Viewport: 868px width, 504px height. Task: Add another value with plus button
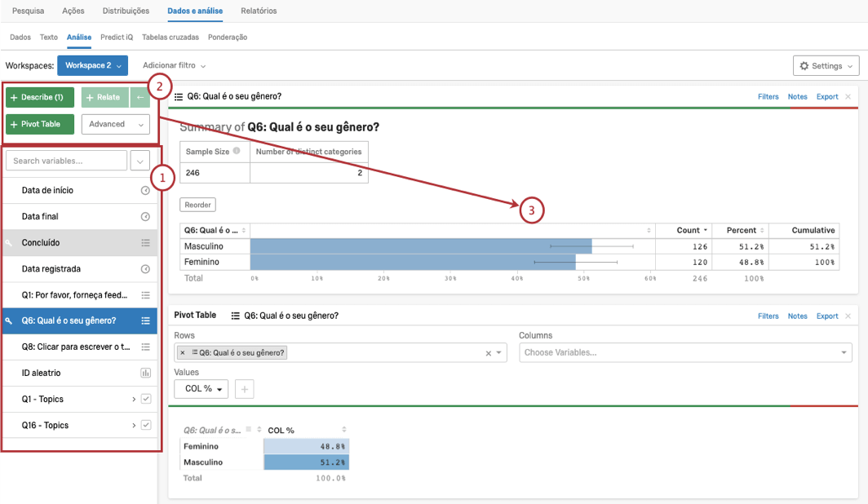point(244,389)
